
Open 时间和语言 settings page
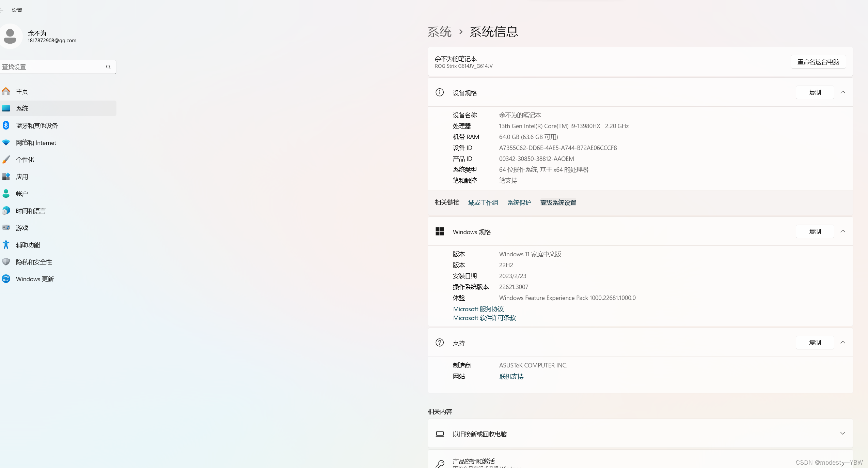[x=31, y=211]
